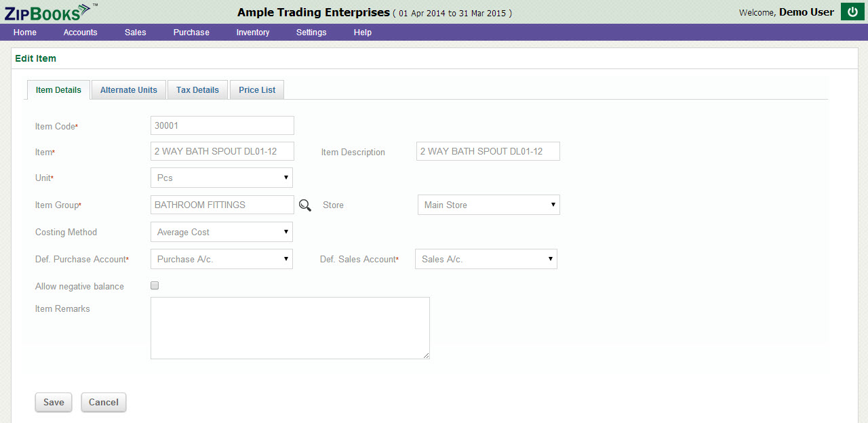This screenshot has width=868, height=423.
Task: Focus the Item Code field
Action: click(222, 125)
